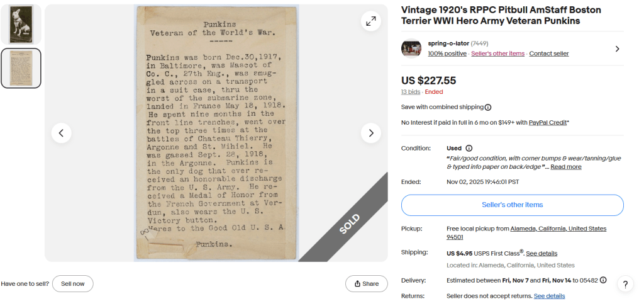Open the blue Seller's other items button
This screenshot has width=644, height=301.
tap(512, 205)
